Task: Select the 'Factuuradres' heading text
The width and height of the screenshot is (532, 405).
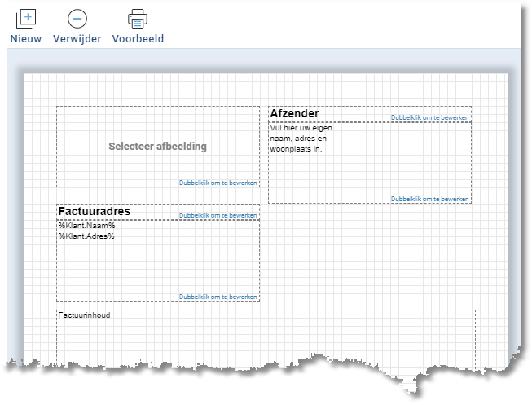Action: (x=94, y=212)
